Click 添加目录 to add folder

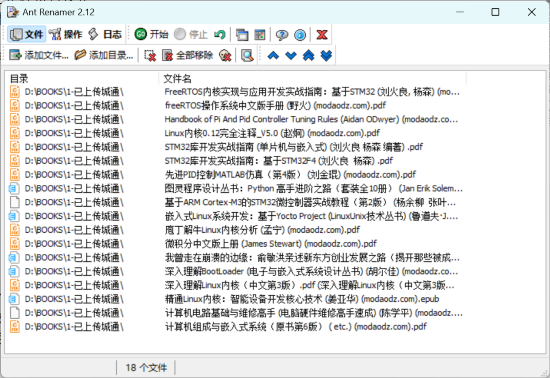pos(104,55)
